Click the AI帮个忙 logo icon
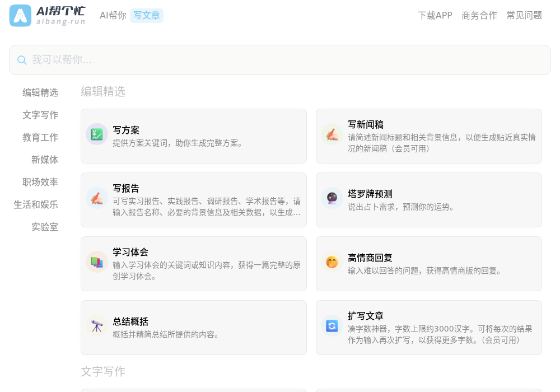560x392 pixels. (20, 15)
